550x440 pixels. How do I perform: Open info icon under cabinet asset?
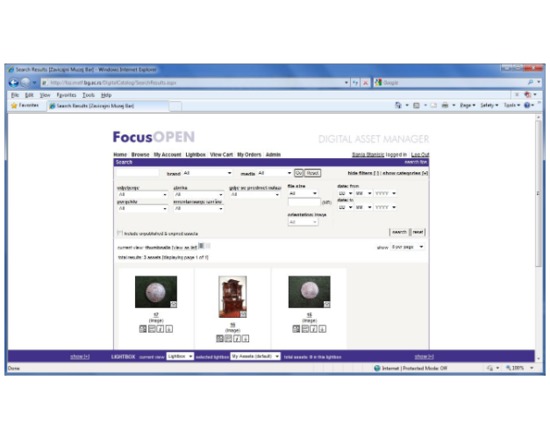tap(237, 338)
